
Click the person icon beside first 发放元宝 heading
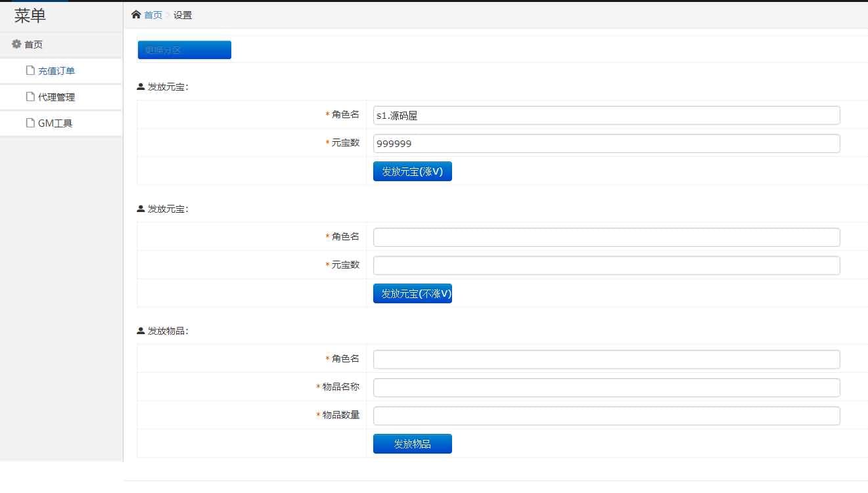(x=139, y=86)
